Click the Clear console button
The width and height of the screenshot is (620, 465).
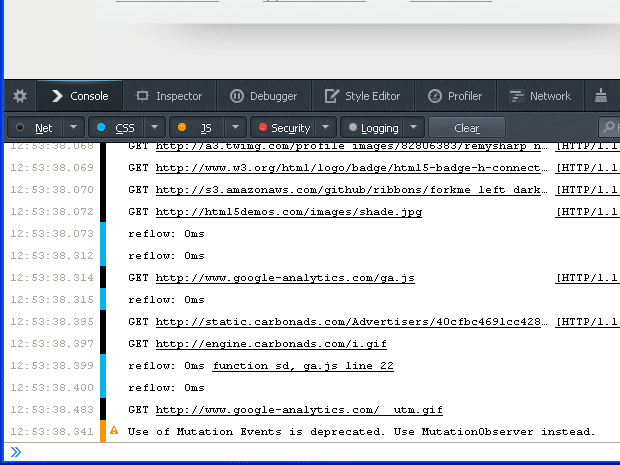coord(467,127)
